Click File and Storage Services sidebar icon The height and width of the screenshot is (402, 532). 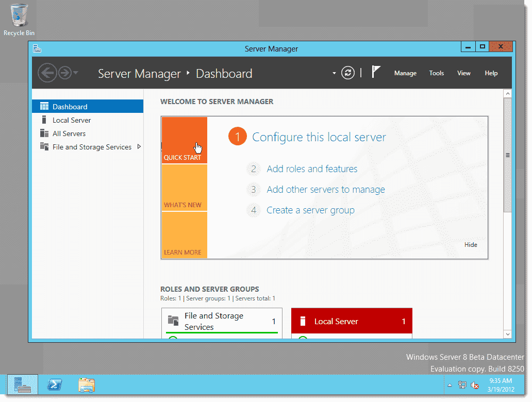[x=44, y=146]
